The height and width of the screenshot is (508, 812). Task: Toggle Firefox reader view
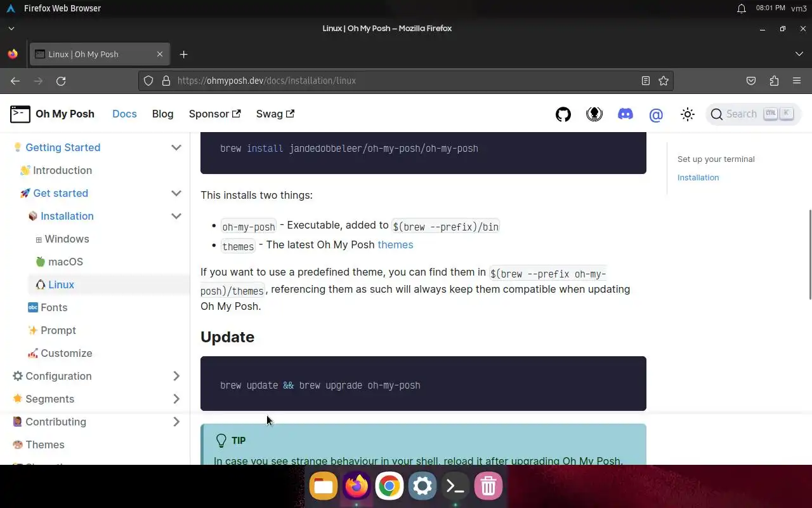(646, 81)
